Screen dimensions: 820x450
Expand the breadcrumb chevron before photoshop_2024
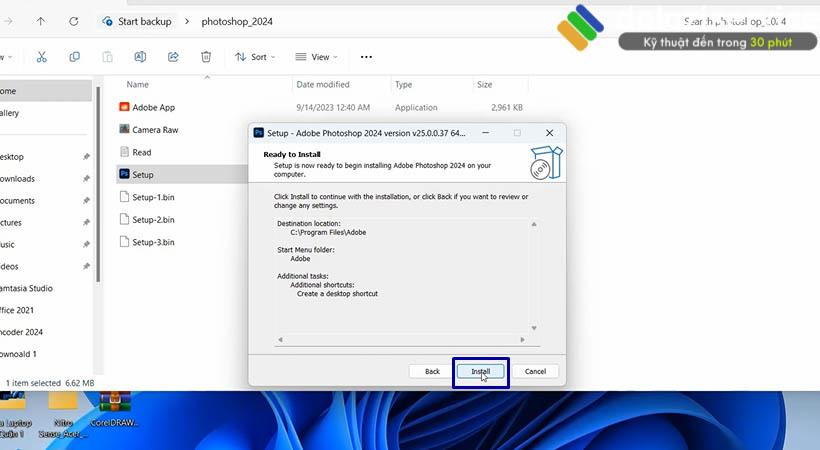tap(187, 21)
